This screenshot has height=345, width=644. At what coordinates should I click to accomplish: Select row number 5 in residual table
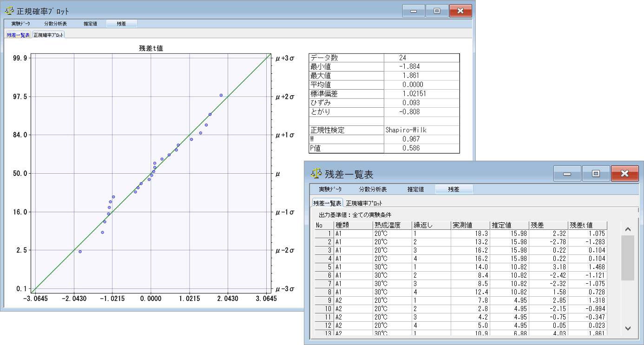(x=324, y=267)
